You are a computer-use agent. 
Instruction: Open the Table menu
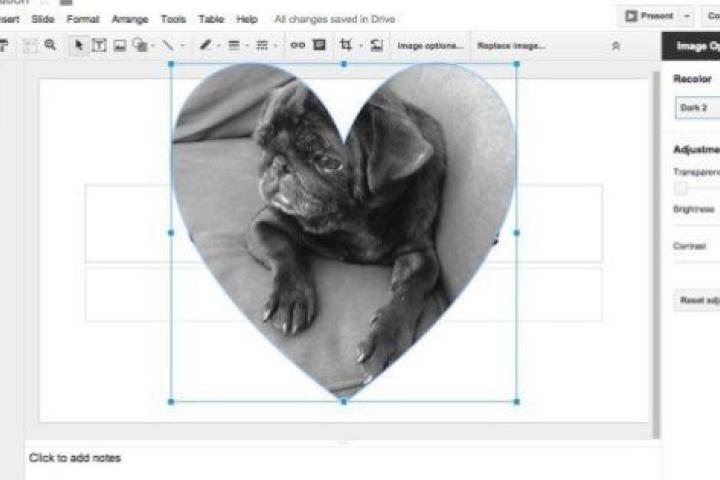tap(211, 19)
